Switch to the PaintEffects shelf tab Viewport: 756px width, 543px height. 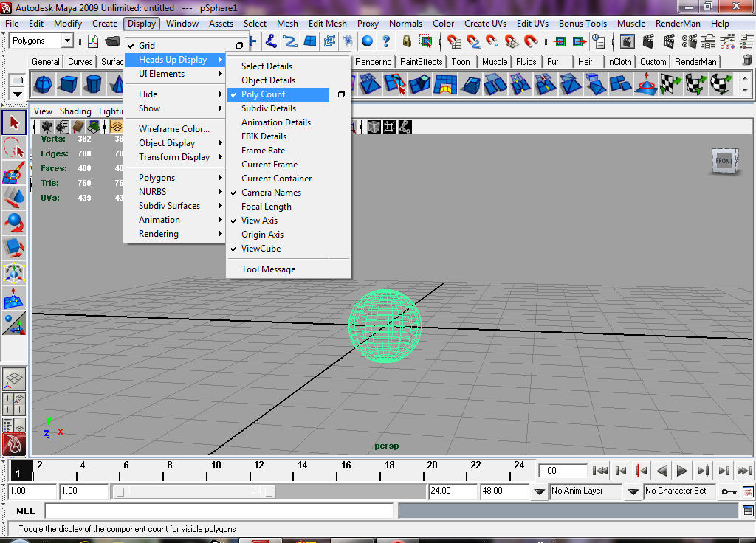(x=421, y=62)
